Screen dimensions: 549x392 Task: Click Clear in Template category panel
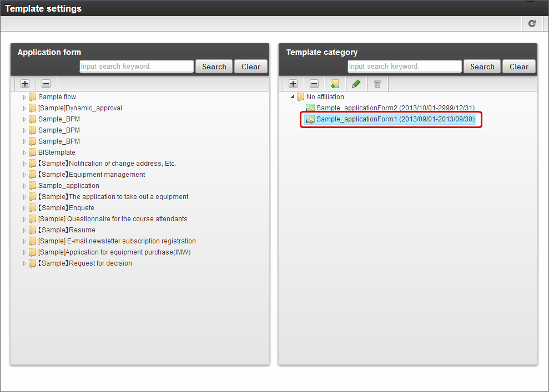pos(519,67)
